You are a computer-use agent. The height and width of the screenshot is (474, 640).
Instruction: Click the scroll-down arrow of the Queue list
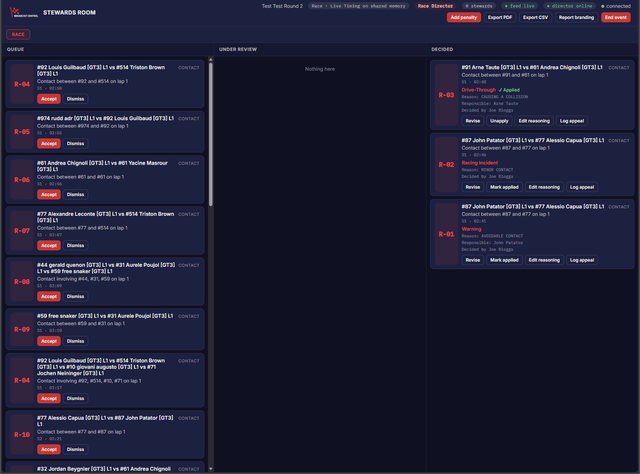(211, 469)
